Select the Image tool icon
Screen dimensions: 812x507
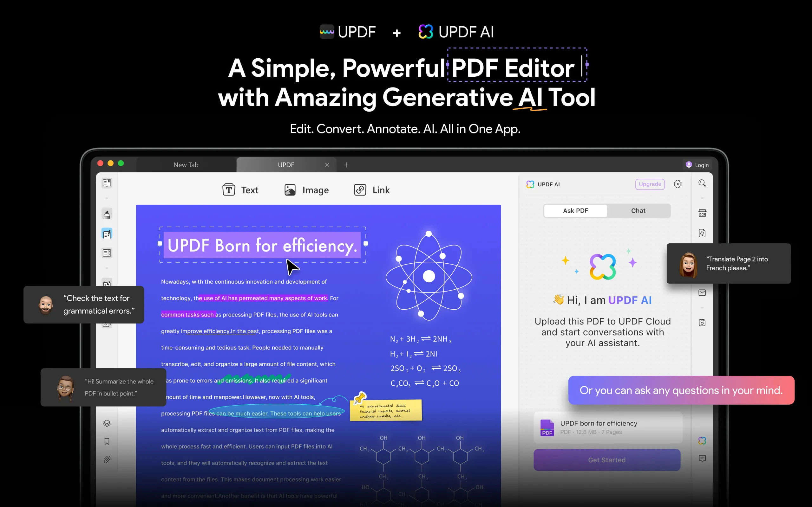pyautogui.click(x=289, y=190)
